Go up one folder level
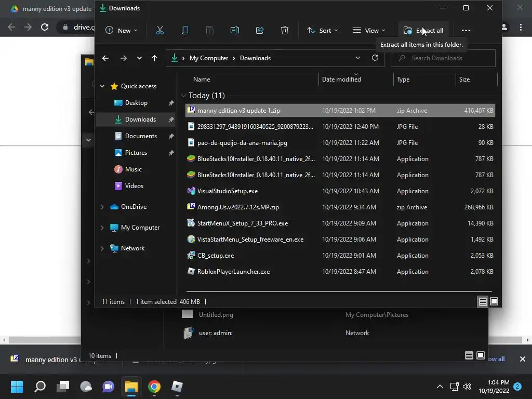Screen dimensions: 532x399 pyautogui.click(x=154, y=58)
